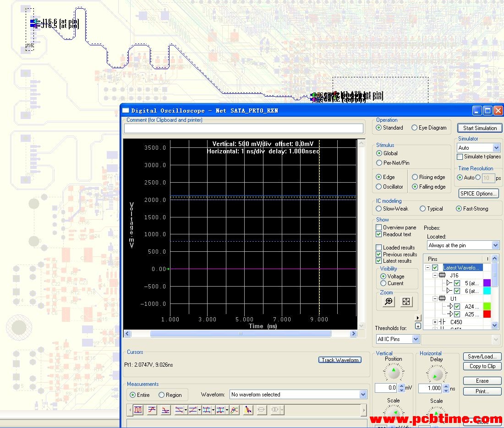Click Copy to Clip button

[x=482, y=366]
